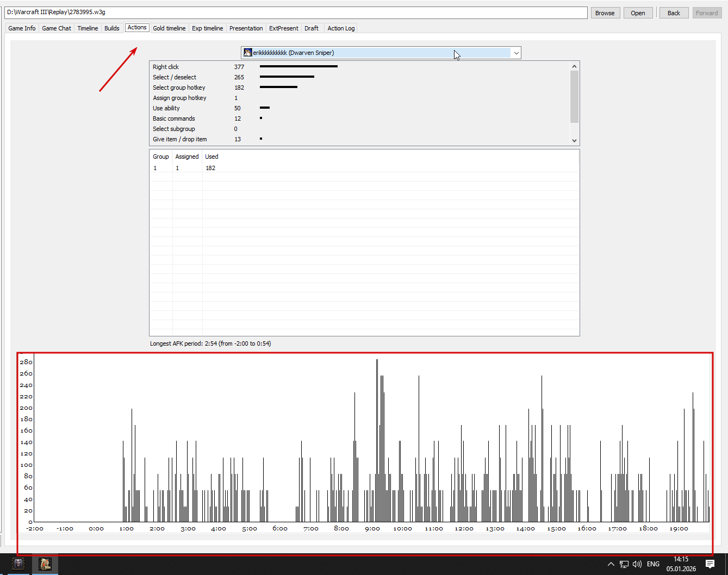Expand the player selection dropdown arrow
728x575 pixels.
pos(516,53)
